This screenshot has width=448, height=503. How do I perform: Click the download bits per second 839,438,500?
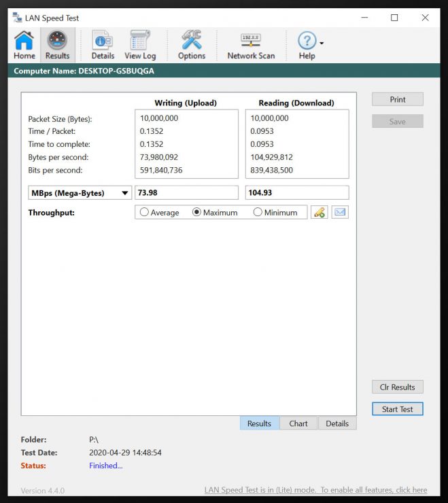(x=271, y=170)
